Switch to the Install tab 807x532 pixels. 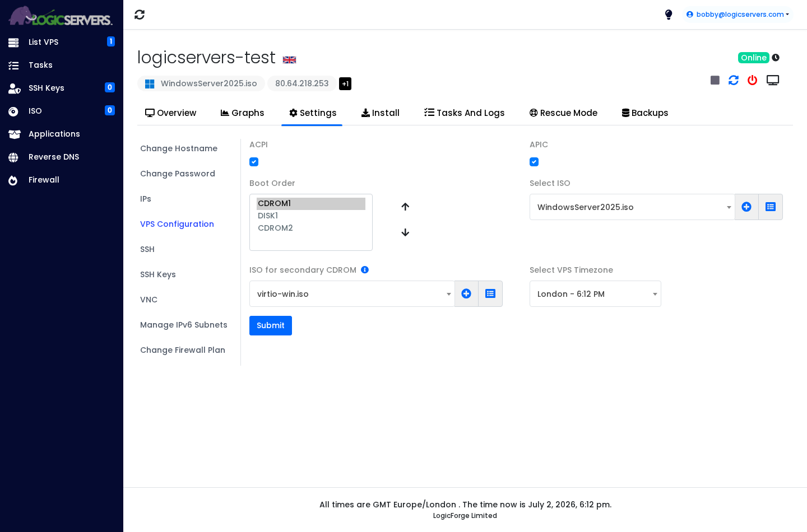click(381, 113)
